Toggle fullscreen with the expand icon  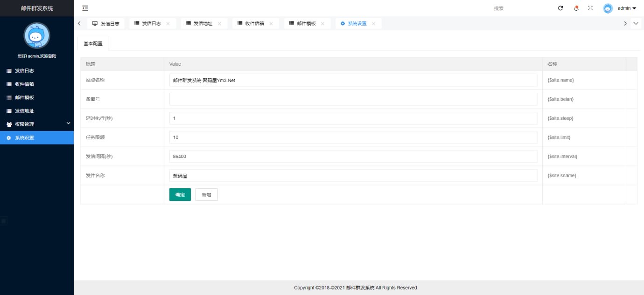pyautogui.click(x=590, y=8)
